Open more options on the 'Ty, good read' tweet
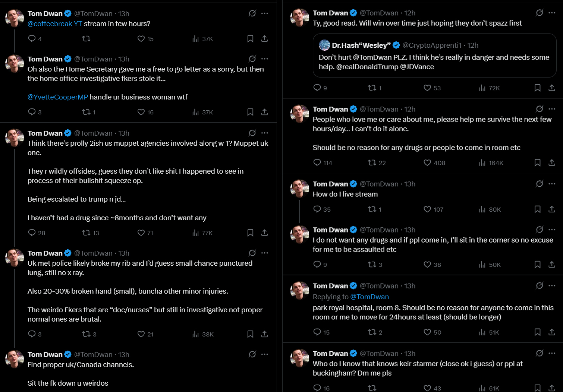 pyautogui.click(x=552, y=13)
